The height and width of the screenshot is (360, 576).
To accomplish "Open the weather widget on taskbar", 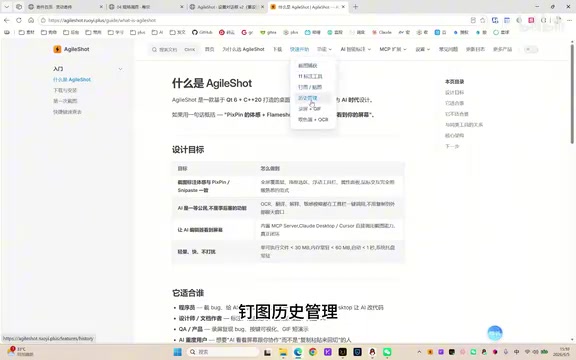I will 20,352.
